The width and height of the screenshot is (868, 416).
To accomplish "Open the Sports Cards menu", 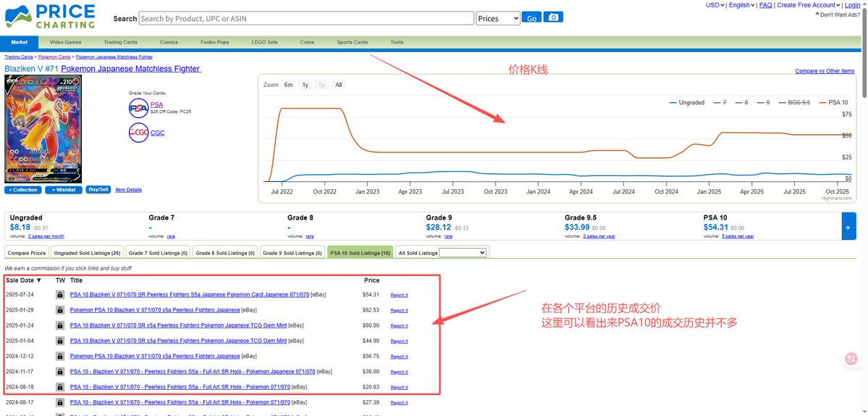I will (x=352, y=42).
